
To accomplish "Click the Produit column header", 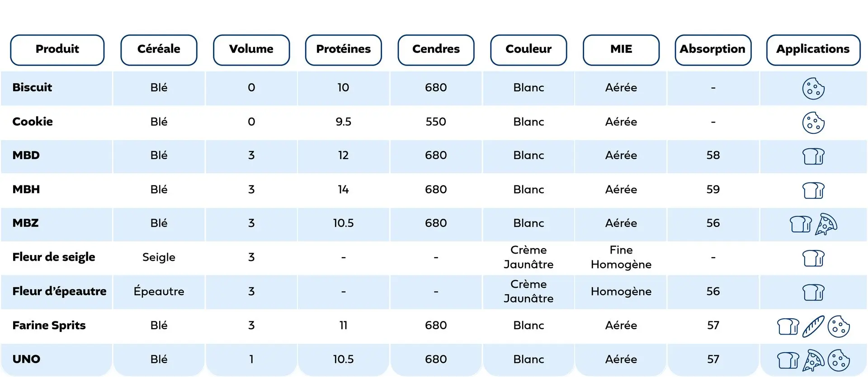I will pos(57,50).
